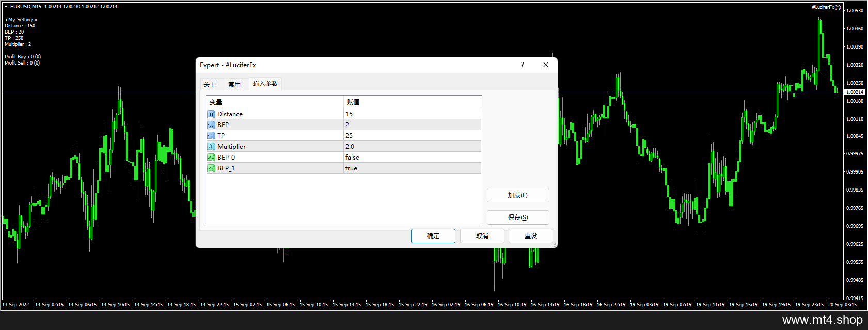Switch to the 常用 tab
The height and width of the screenshot is (330, 868).
click(234, 84)
